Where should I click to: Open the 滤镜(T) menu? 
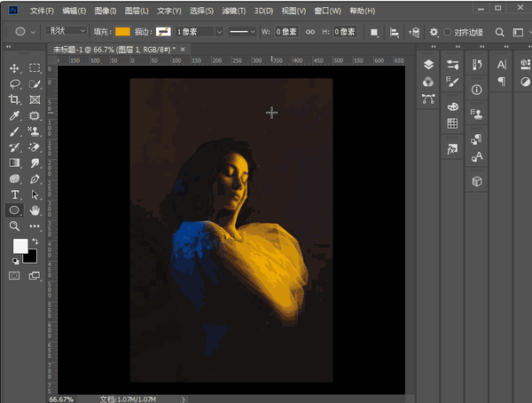click(234, 11)
